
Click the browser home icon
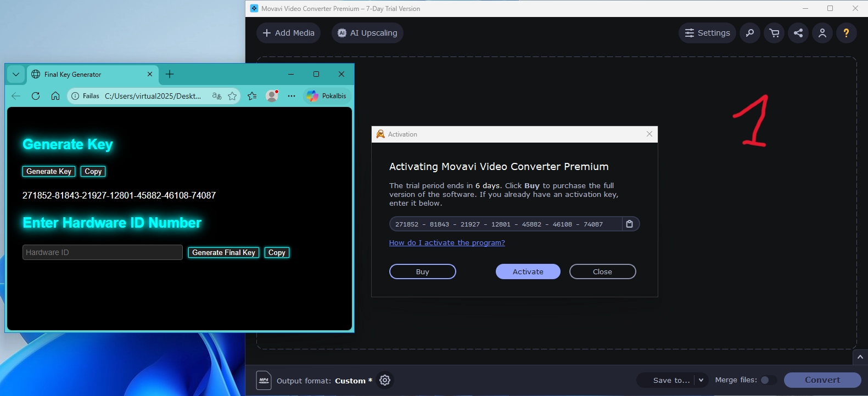55,96
